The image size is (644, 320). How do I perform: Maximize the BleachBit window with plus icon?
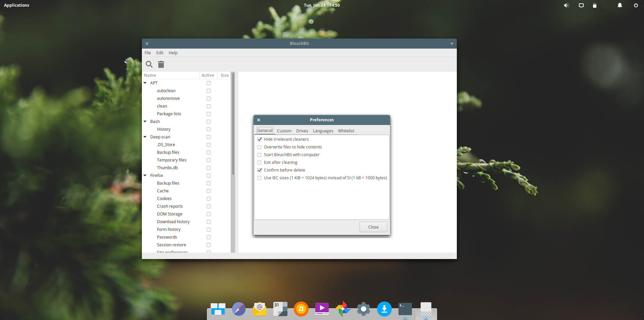tap(452, 44)
